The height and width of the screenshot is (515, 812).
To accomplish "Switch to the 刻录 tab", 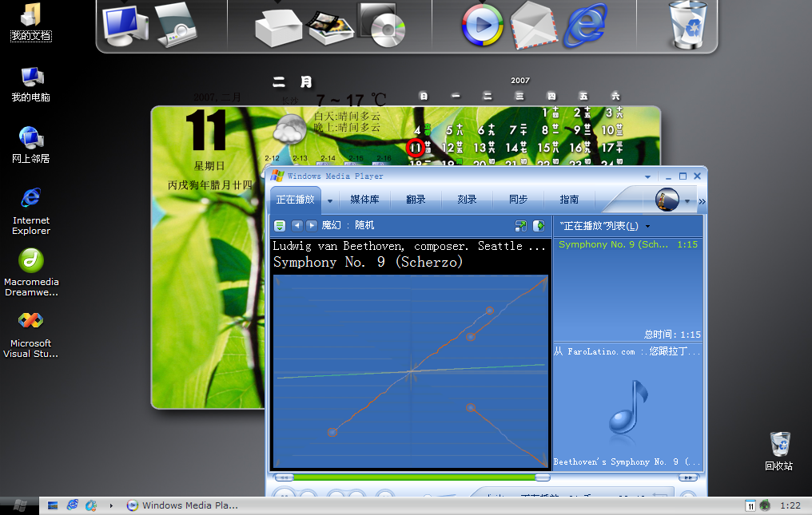I will pos(467,200).
